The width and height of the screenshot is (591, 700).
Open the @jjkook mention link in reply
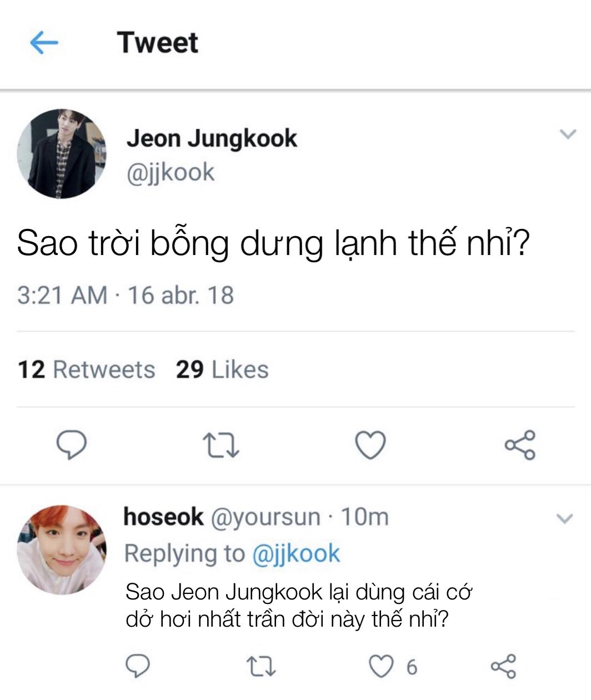pyautogui.click(x=295, y=554)
